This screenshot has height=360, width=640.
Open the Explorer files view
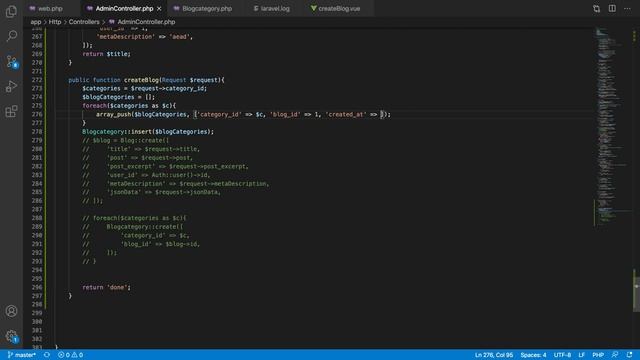(x=11, y=11)
